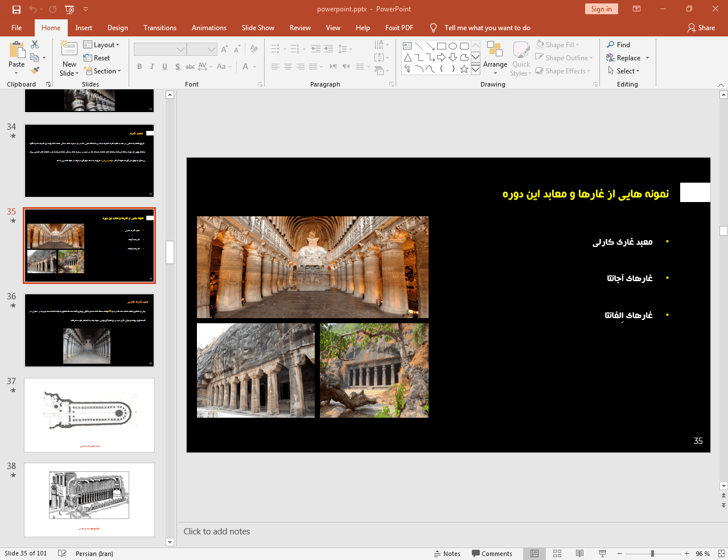
Task: Switch to the Slide Show tab
Action: 258,27
